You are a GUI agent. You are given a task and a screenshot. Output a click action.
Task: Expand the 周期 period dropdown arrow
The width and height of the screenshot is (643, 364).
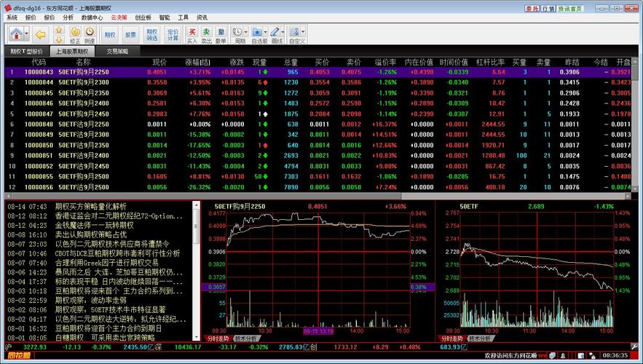(246, 32)
